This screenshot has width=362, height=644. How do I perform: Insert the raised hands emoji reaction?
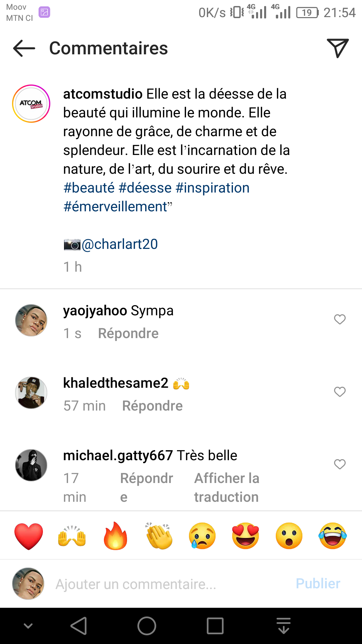click(72, 536)
